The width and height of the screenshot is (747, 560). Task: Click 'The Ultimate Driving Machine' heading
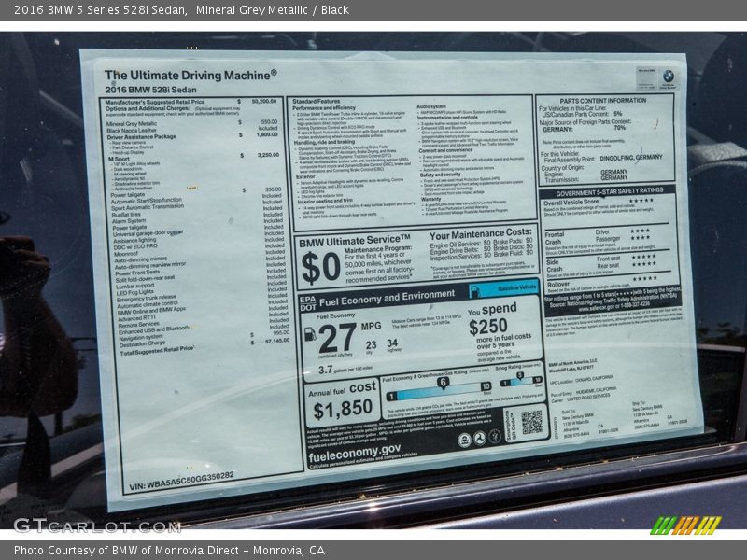coord(190,76)
